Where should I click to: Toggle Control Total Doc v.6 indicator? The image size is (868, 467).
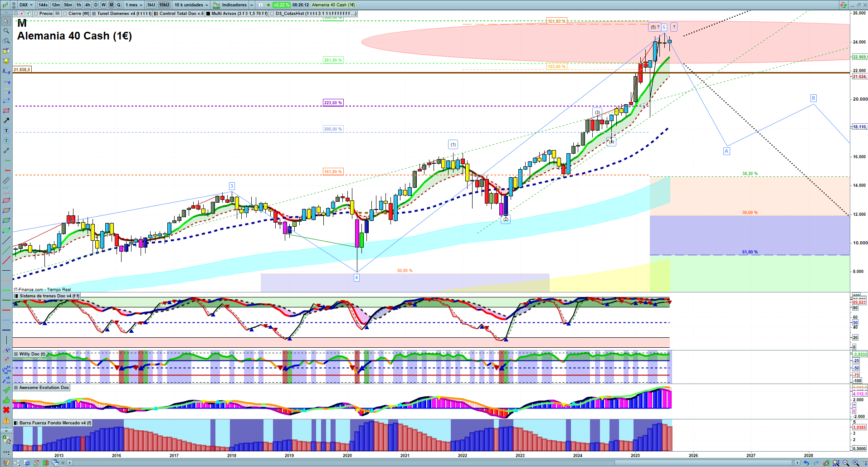coord(156,14)
